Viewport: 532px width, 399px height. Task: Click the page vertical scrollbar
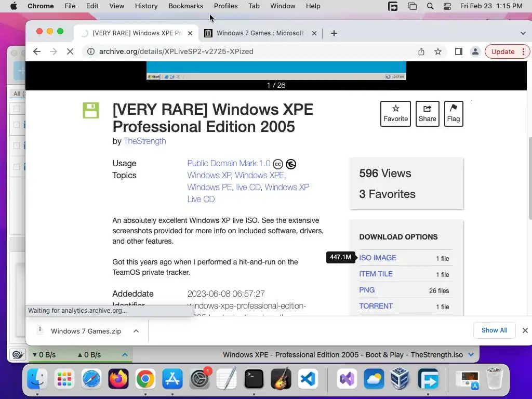click(x=529, y=178)
